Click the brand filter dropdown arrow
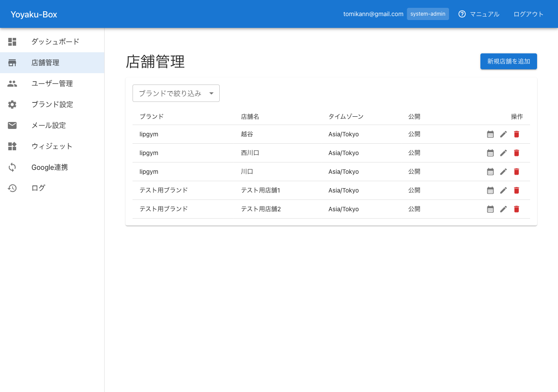558x392 pixels. (x=211, y=93)
